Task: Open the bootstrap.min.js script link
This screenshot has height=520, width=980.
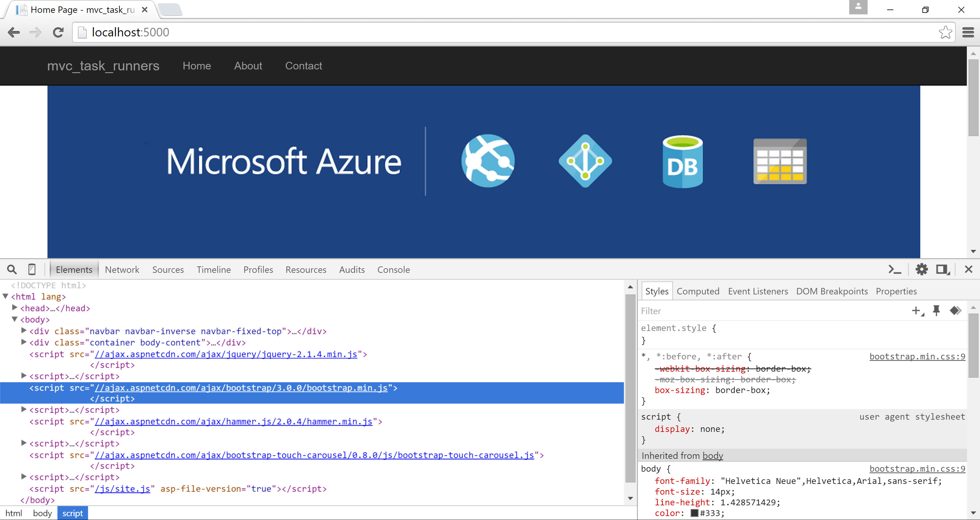Action: pyautogui.click(x=241, y=388)
